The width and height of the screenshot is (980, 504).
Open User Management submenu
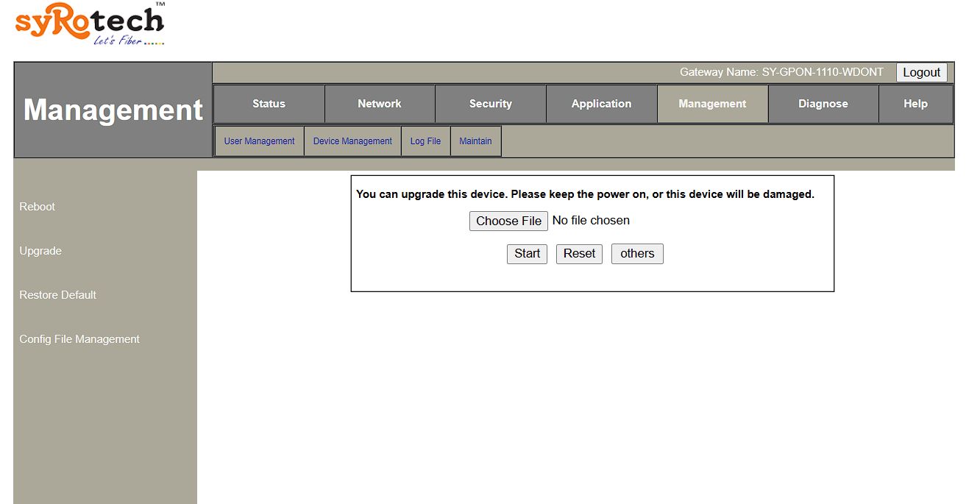(x=259, y=141)
